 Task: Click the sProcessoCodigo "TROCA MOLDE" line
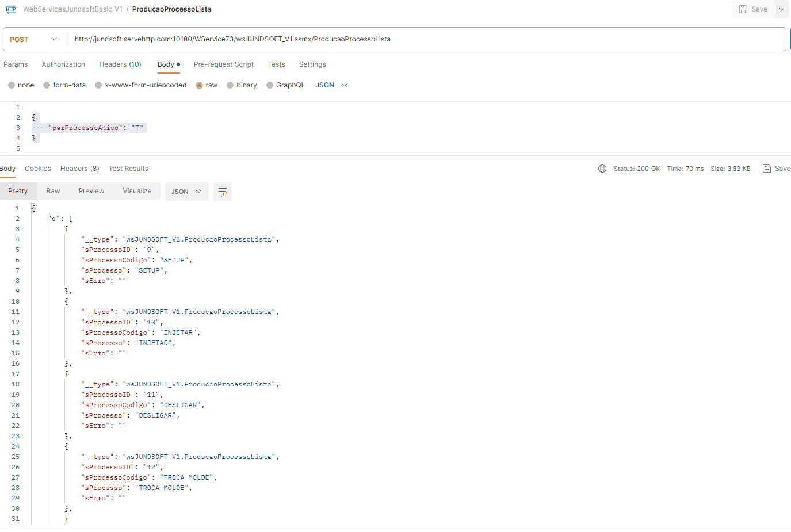point(149,477)
